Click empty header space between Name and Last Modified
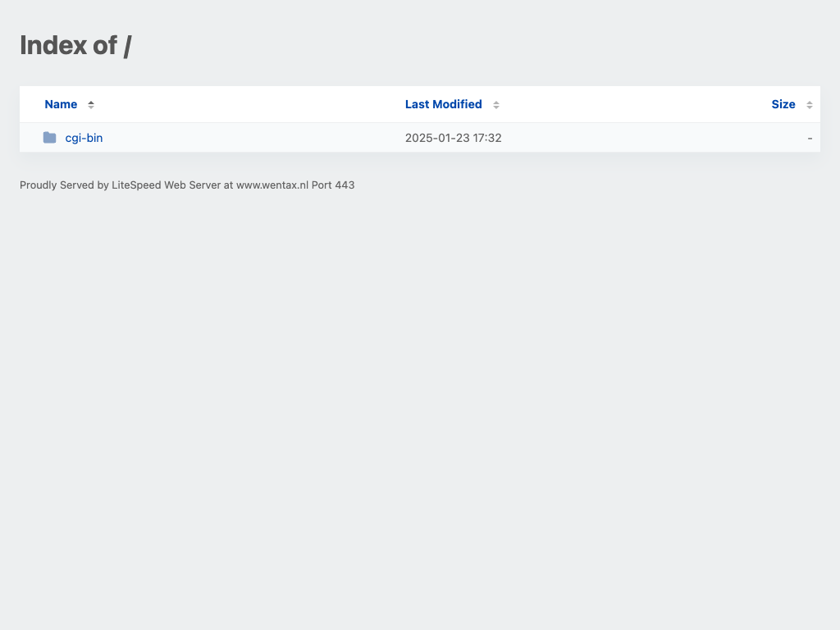Screen dimensions: 840x630 click(x=246, y=104)
